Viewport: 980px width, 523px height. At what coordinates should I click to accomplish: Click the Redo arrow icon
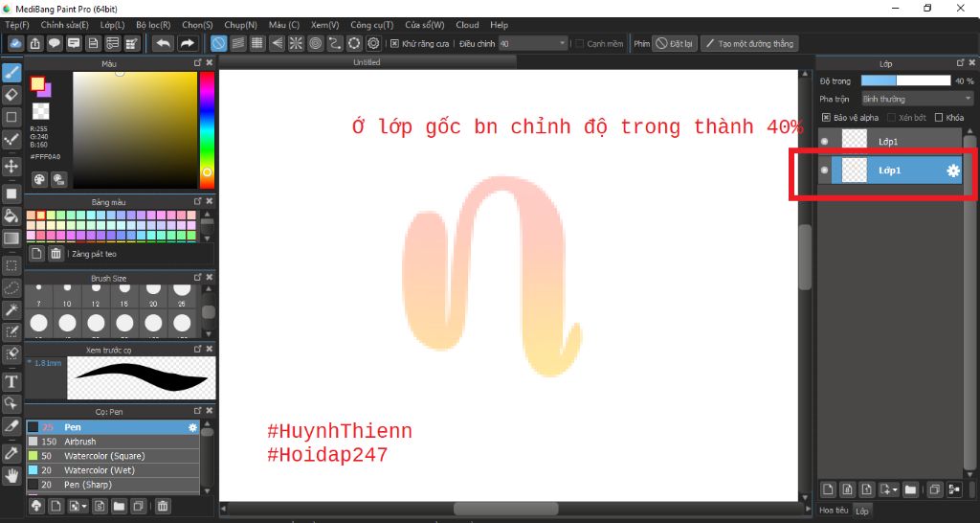coord(187,43)
